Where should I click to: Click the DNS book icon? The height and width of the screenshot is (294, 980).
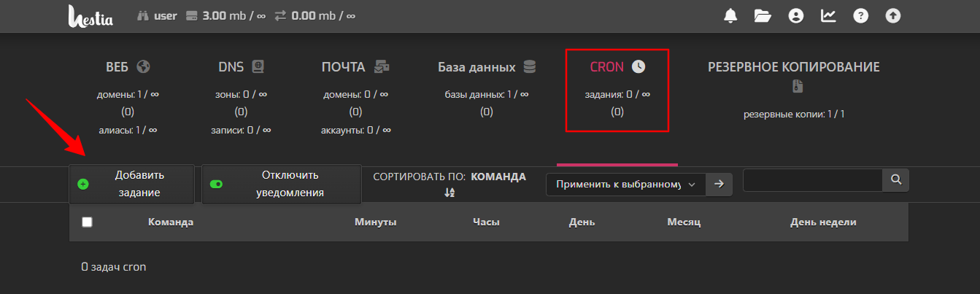[257, 67]
